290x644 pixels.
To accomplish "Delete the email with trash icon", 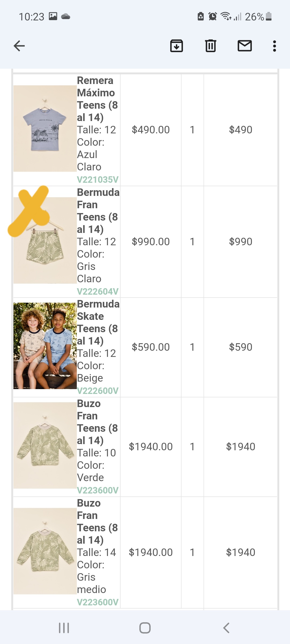I will [211, 46].
